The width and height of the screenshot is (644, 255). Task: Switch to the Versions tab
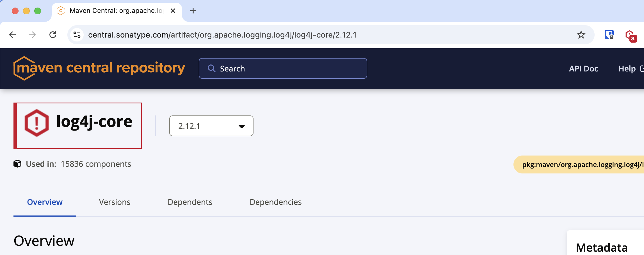point(115,202)
